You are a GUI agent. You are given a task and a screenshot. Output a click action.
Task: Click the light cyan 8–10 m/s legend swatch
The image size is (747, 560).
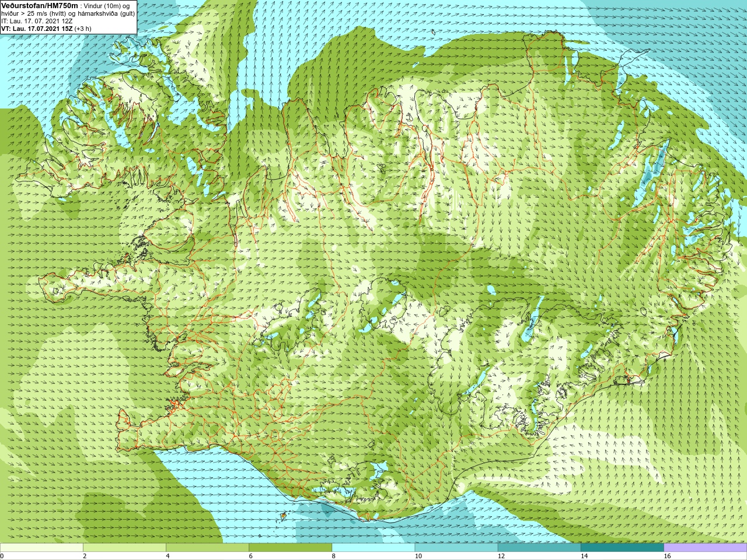373,547
